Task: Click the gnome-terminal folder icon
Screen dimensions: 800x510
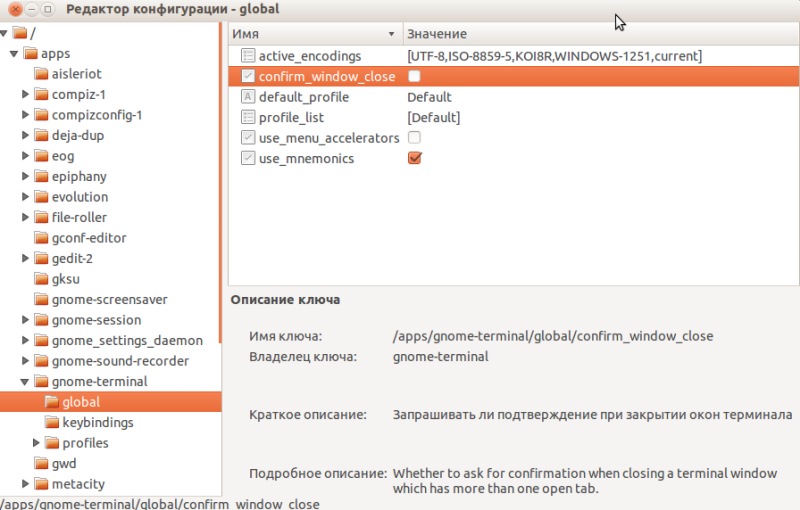Action: coord(41,381)
